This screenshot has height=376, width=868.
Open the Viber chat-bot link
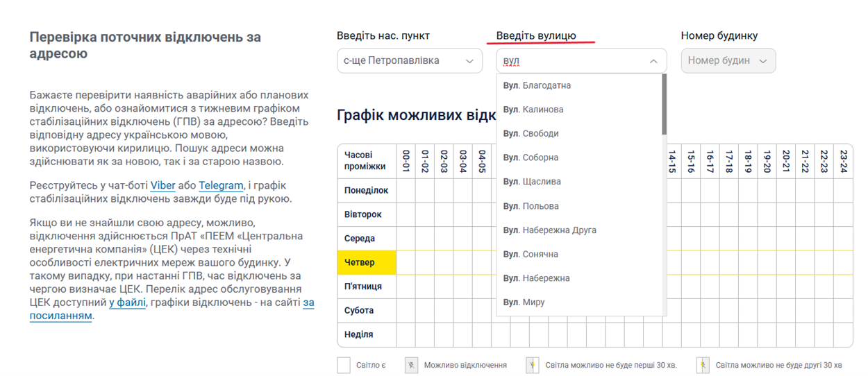click(x=162, y=185)
